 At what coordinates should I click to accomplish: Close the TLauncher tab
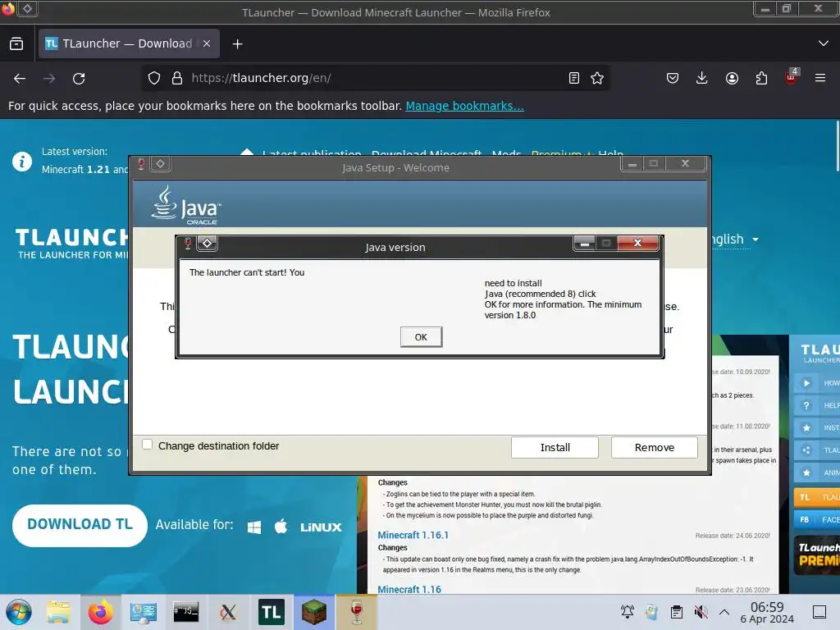click(207, 43)
